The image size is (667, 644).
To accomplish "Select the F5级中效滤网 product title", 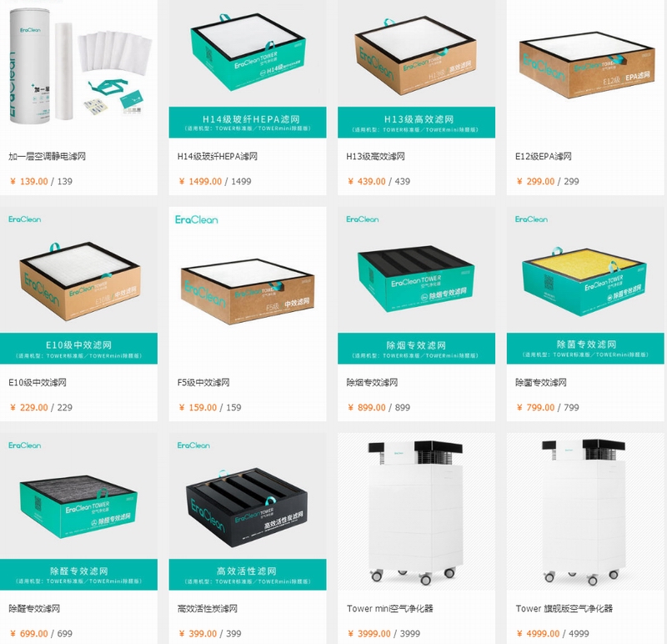I will pos(203,382).
